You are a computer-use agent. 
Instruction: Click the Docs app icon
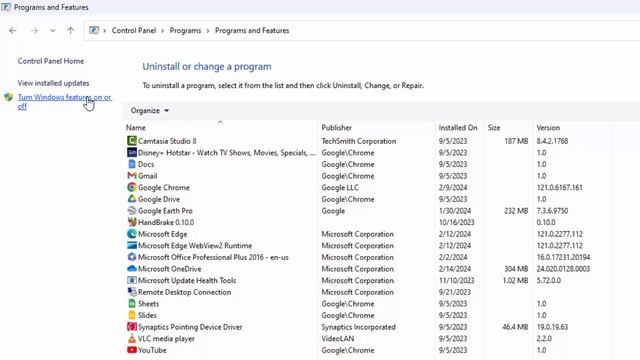[x=131, y=164]
